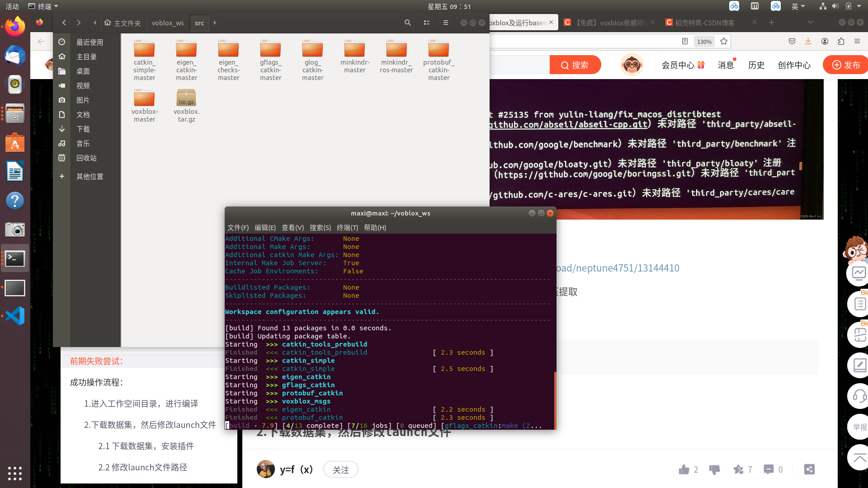Open the terminal 搜索(S) menu
Screen dimensions: 868x488
click(320, 227)
